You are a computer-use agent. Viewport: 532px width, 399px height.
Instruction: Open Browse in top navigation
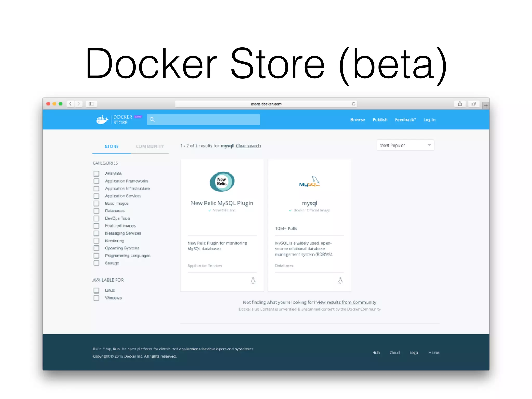click(x=357, y=120)
